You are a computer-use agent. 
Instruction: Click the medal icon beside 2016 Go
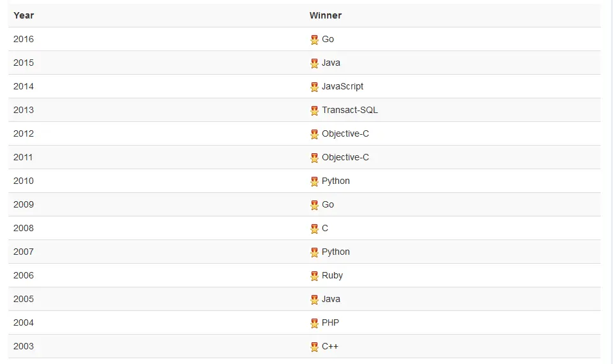point(314,40)
